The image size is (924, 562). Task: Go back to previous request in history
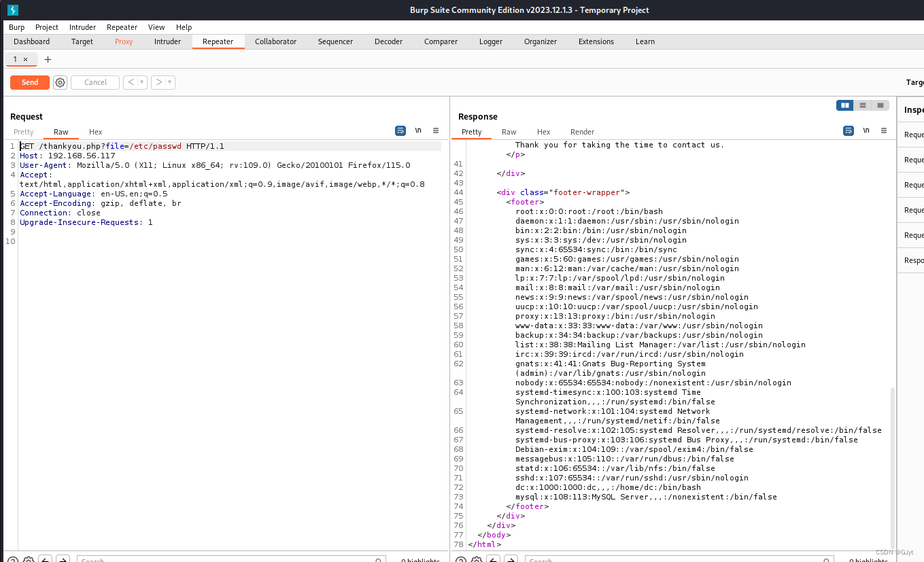(x=131, y=82)
